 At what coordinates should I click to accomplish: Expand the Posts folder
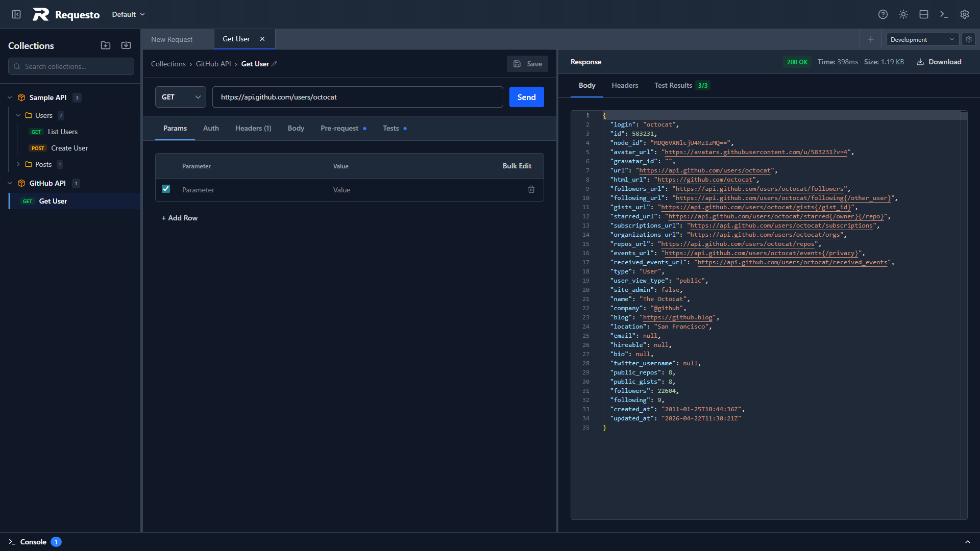[18, 164]
